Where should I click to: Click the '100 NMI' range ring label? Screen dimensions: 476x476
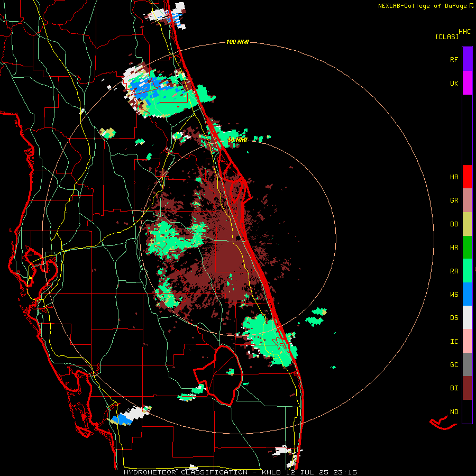237,42
